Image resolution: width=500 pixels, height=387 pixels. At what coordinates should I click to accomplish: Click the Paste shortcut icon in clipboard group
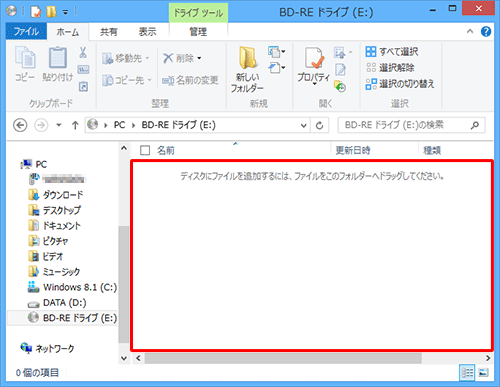[x=83, y=87]
